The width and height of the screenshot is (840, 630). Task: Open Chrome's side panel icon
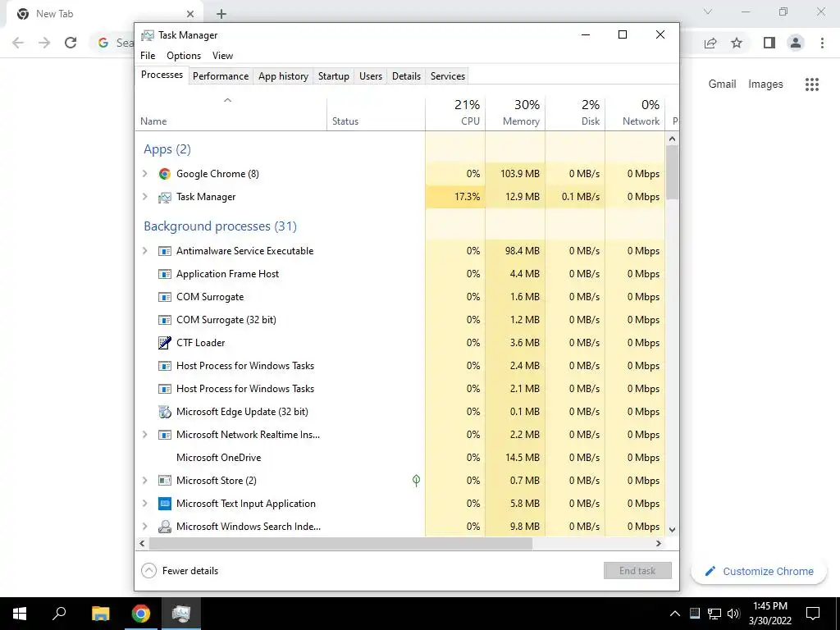[769, 43]
